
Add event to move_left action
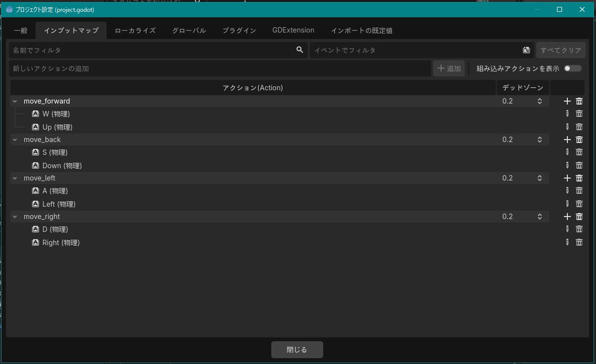click(x=567, y=178)
